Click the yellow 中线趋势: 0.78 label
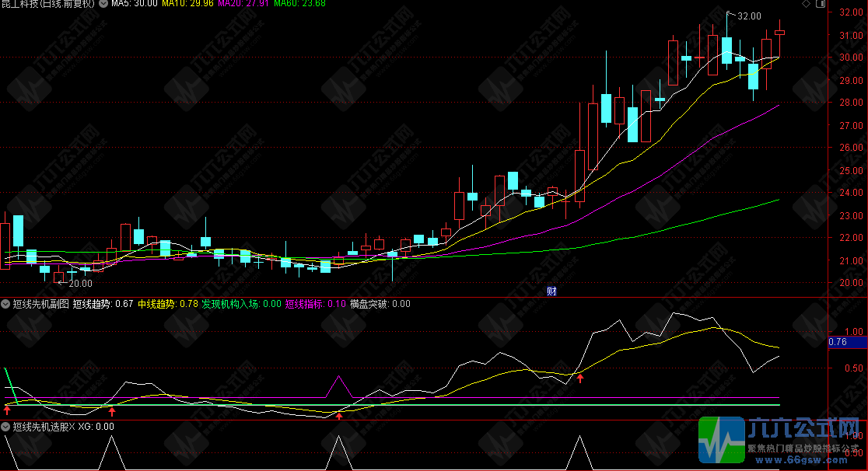 tap(168, 304)
